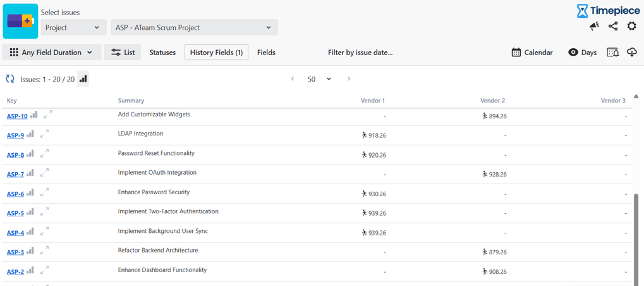The height and width of the screenshot is (286, 644).
Task: Open the settings gear icon
Action: [x=632, y=27]
